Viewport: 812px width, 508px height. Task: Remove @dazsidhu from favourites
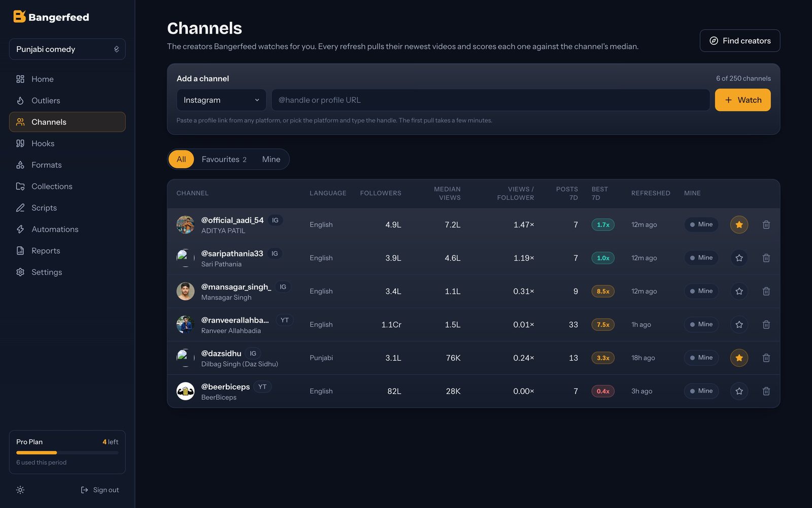[739, 358]
